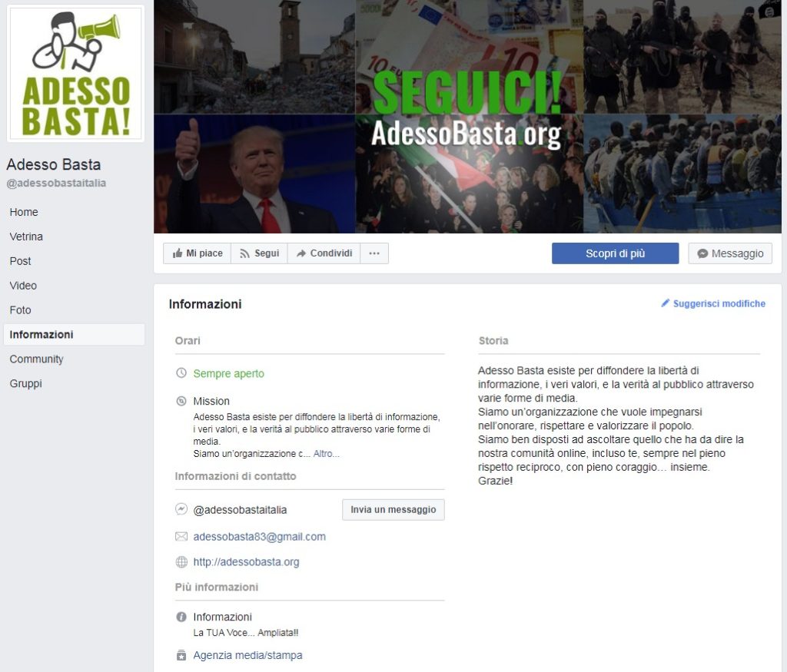
Task: Open the Agenzia media/stampa category link
Action: (248, 655)
